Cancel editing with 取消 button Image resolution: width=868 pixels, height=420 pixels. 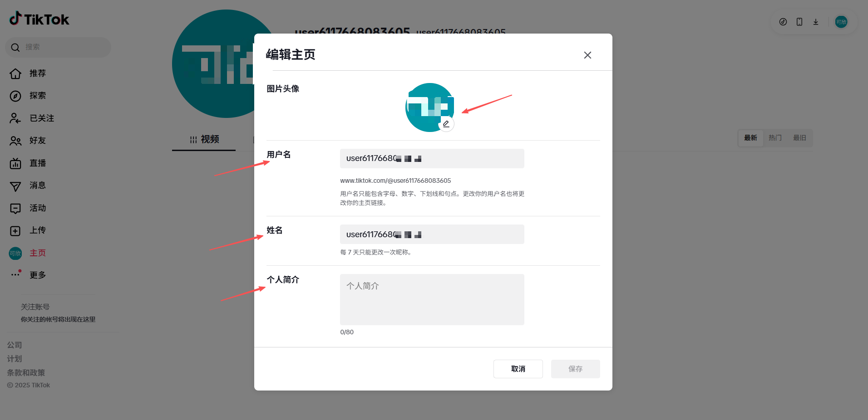(x=518, y=369)
